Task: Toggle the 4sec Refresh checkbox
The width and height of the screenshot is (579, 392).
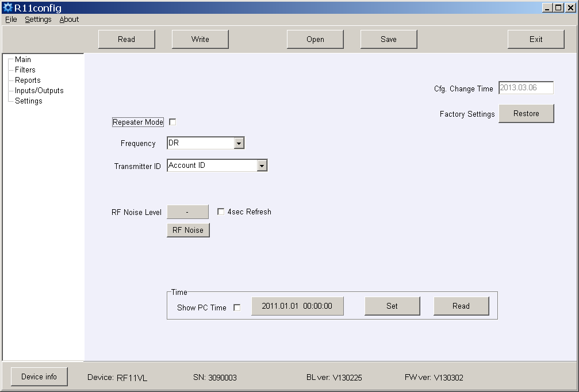Action: (221, 212)
